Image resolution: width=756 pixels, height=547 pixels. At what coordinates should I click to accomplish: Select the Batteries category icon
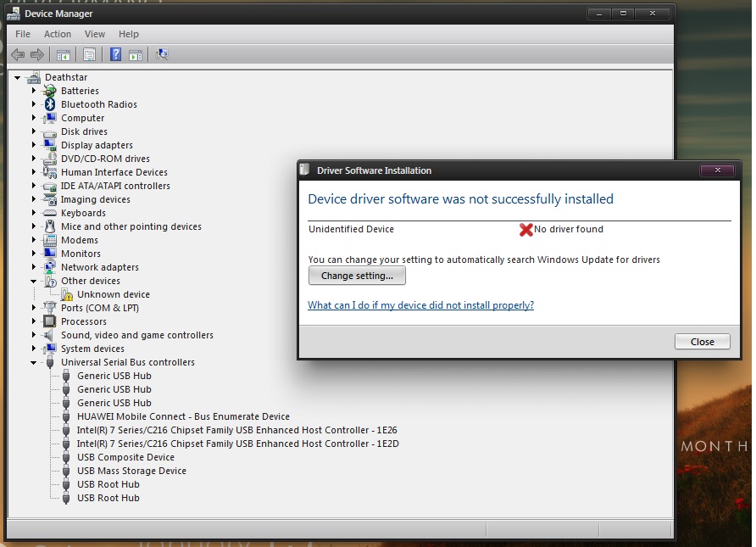pyautogui.click(x=50, y=91)
